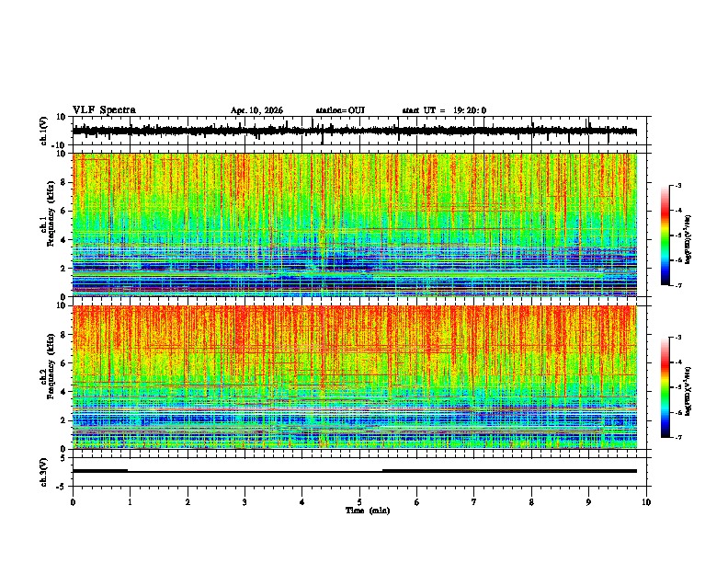Click the '10' tick on the time axis

pos(646,502)
